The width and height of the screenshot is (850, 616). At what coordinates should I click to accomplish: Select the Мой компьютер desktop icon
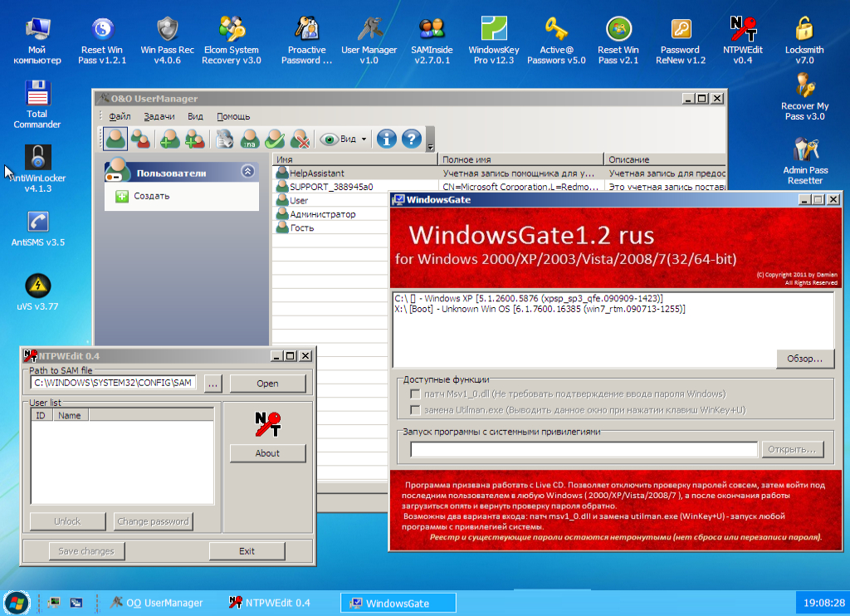click(37, 41)
